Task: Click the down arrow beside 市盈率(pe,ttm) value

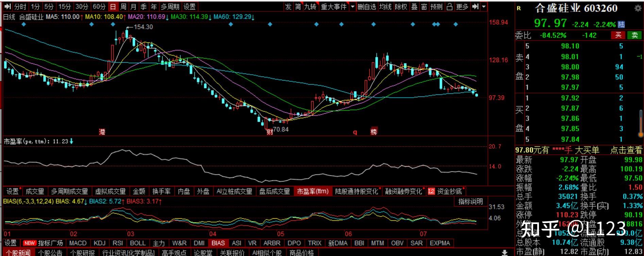Action: (71, 141)
